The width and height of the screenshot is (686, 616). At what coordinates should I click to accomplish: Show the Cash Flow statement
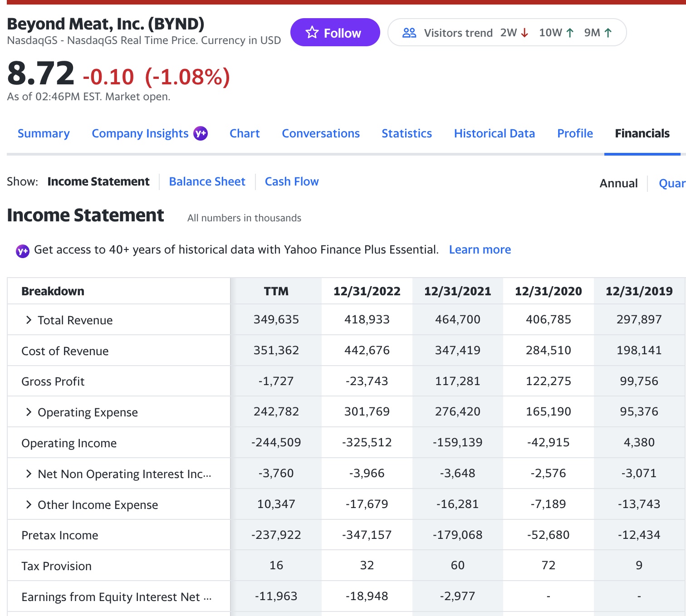point(291,181)
